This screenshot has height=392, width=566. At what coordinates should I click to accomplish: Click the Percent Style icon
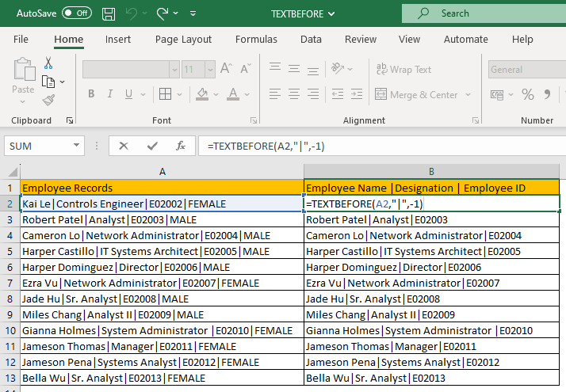point(527,94)
